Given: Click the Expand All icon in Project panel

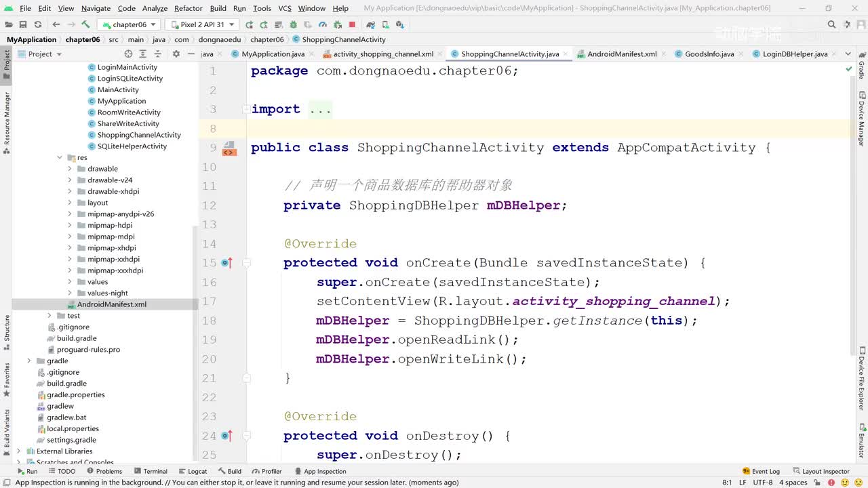Looking at the screenshot, I should (x=142, y=54).
